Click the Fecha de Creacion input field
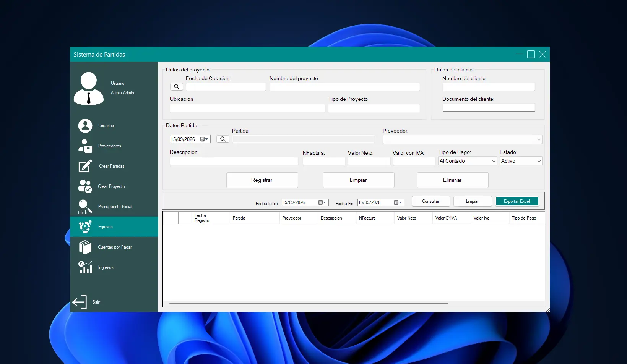Viewport: 627px width, 364px height. [x=226, y=87]
